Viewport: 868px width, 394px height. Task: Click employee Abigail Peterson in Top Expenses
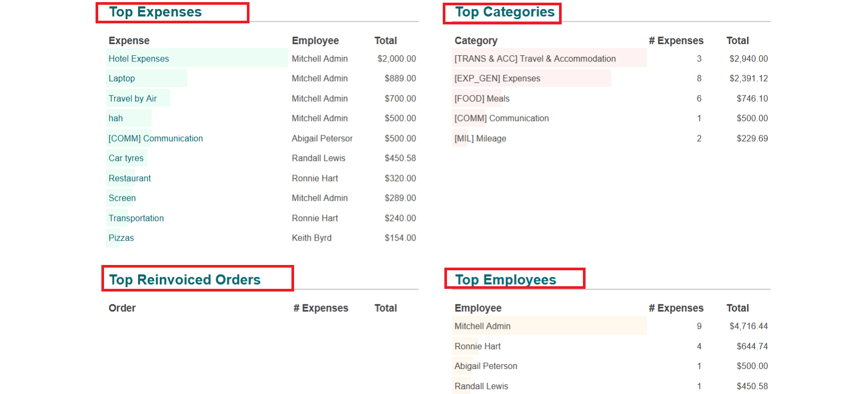322,138
